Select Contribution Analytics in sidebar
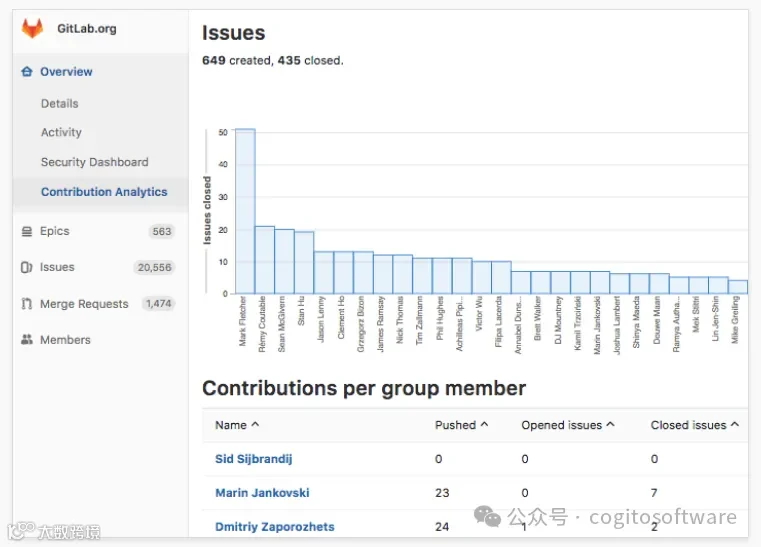The height and width of the screenshot is (547, 761). [104, 192]
